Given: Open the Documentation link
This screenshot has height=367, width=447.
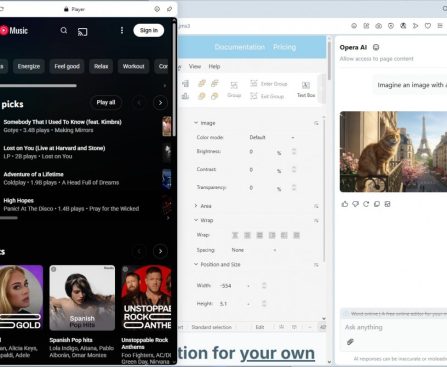Looking at the screenshot, I should (x=240, y=47).
